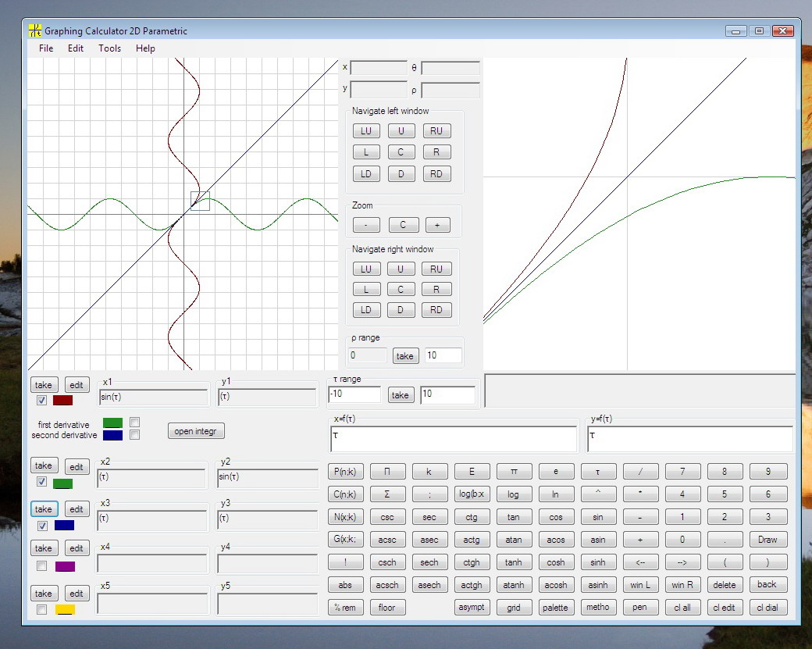Click the yellow x5 color swatch
Image resolution: width=812 pixels, height=649 pixels.
[65, 610]
